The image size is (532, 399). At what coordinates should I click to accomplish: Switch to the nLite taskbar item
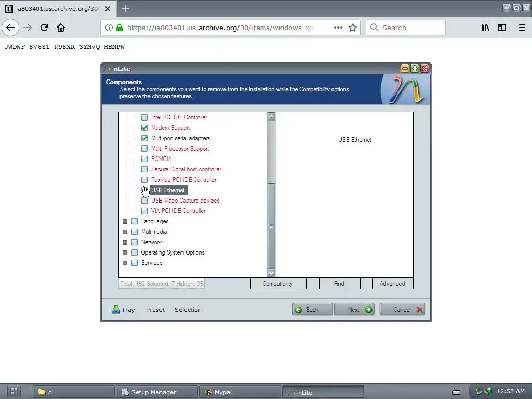[x=323, y=392]
